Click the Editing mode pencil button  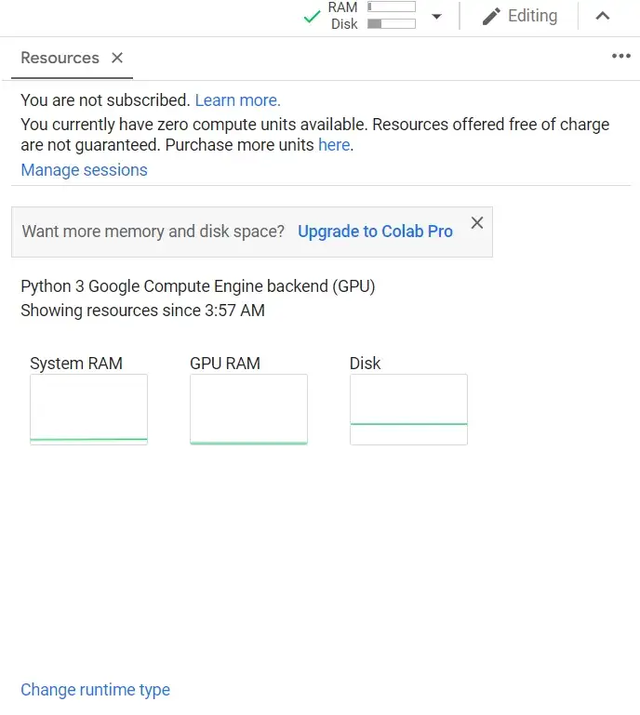[x=519, y=16]
